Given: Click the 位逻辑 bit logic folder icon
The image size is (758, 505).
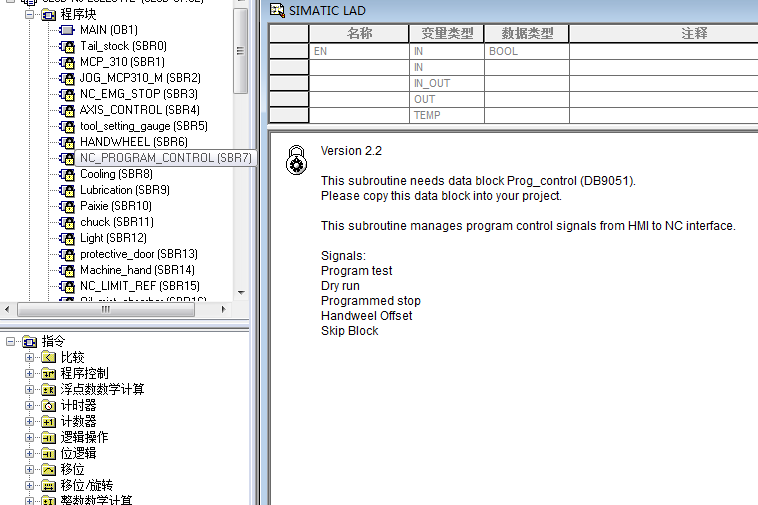Looking at the screenshot, I should 48,453.
